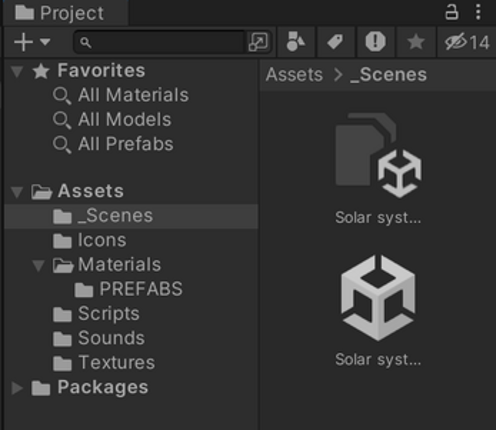The height and width of the screenshot is (430, 496).
Task: Click Assets in the breadcrumb path
Action: (x=294, y=75)
